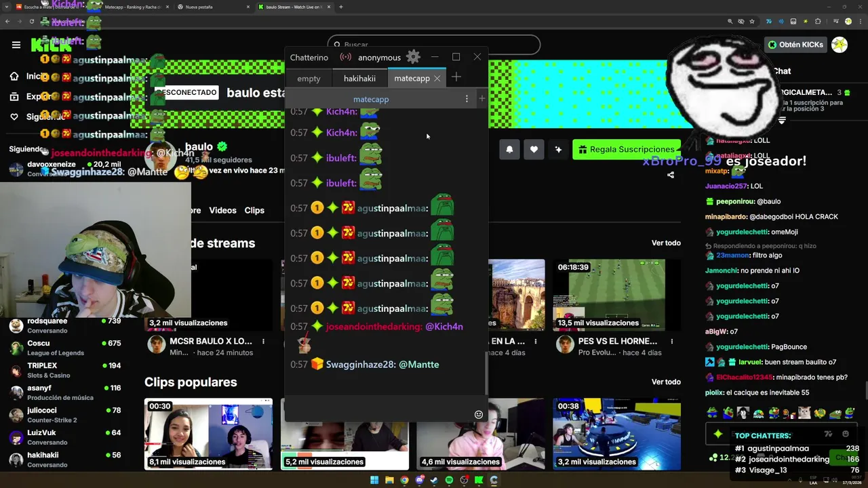Open juliococi channel in sidebar
The image size is (868, 488).
click(x=65, y=415)
